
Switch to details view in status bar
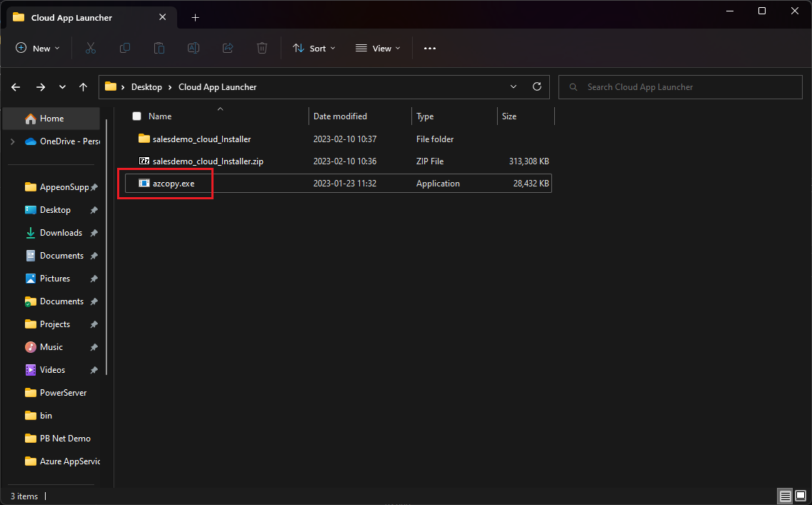(785, 496)
